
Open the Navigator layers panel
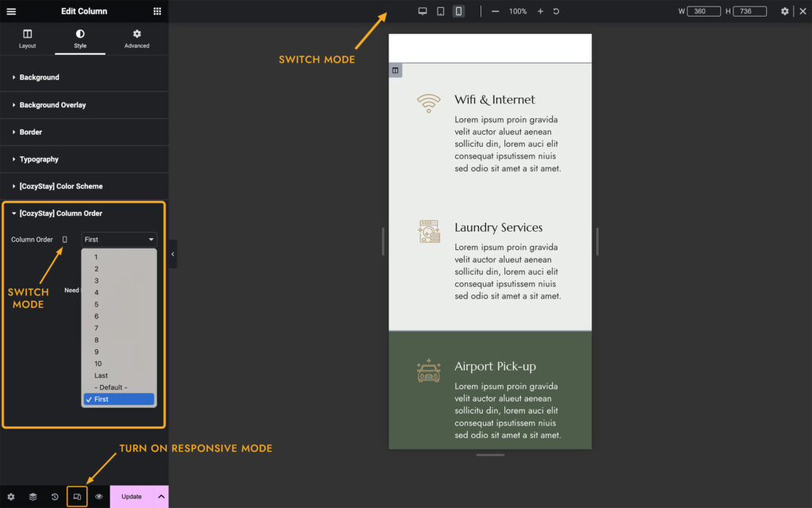click(x=33, y=496)
